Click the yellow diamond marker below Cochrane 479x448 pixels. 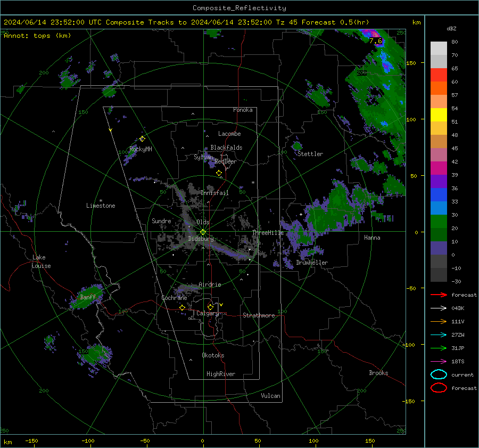coord(182,307)
